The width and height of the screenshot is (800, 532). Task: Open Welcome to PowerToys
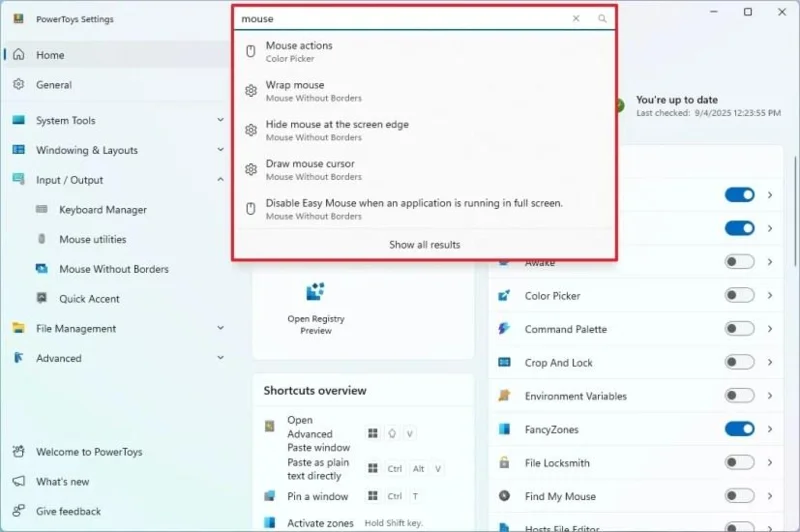click(117, 452)
